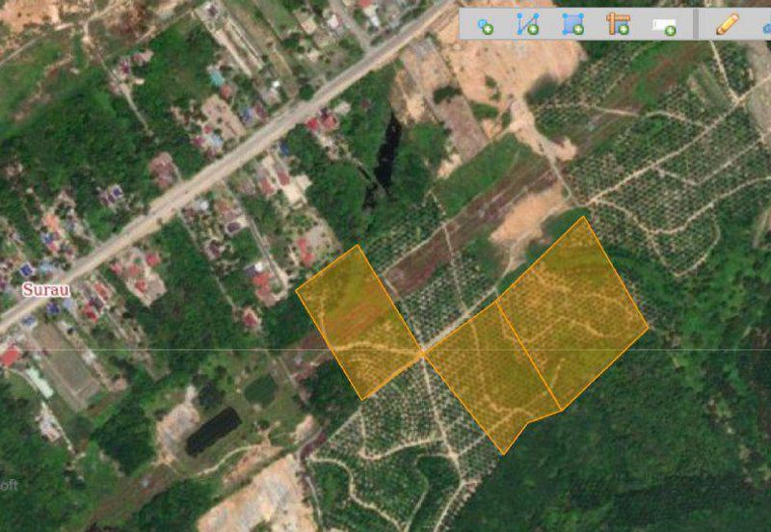Select the leftmost orange polygon

coord(359,320)
